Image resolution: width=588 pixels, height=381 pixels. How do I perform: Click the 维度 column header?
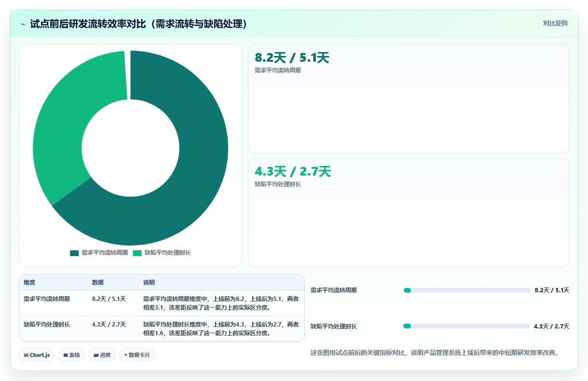click(29, 283)
